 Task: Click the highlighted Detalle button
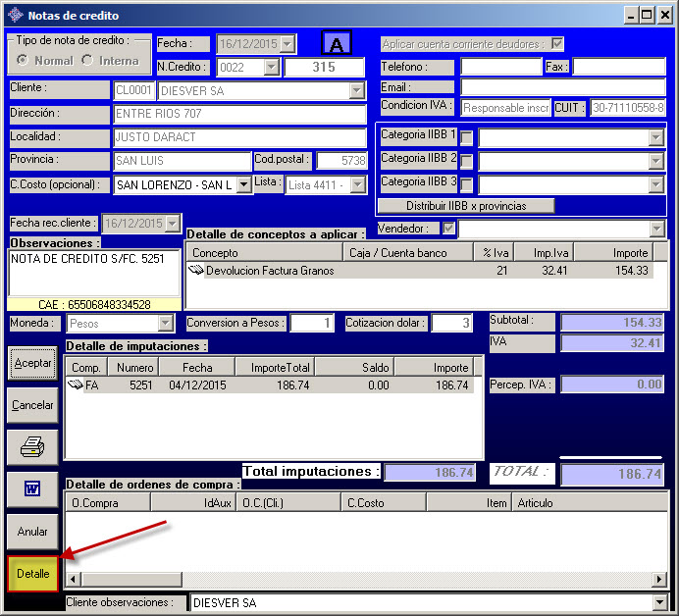click(x=32, y=573)
